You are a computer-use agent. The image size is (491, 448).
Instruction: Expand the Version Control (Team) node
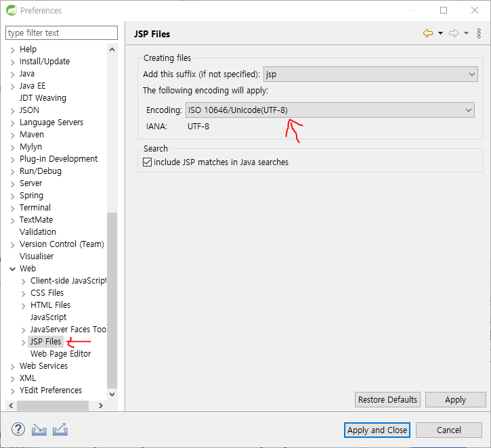pos(12,245)
